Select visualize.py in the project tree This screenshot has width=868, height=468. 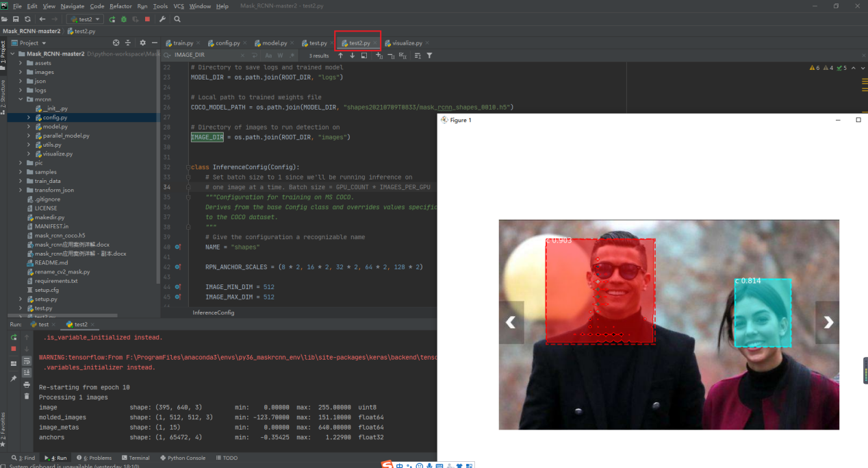coord(57,153)
